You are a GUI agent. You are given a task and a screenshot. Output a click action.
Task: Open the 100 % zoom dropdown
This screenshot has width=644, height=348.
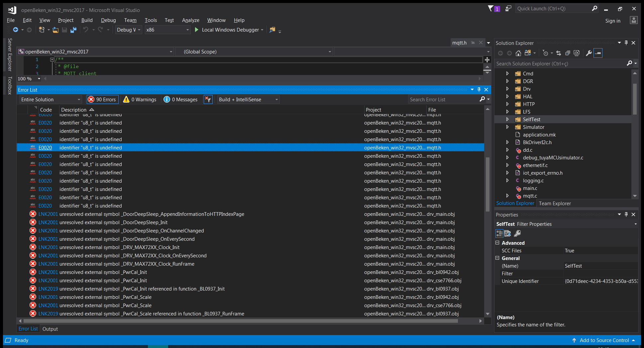pyautogui.click(x=29, y=79)
